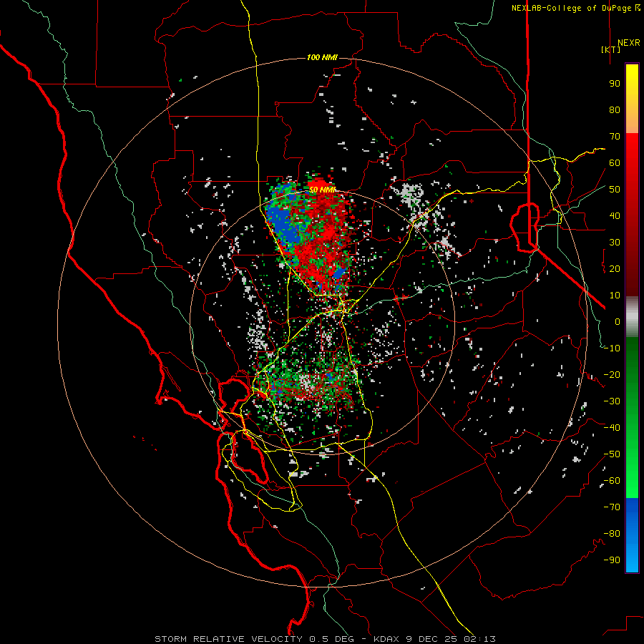
Task: Select the -90 scale label
Action: 612,560
